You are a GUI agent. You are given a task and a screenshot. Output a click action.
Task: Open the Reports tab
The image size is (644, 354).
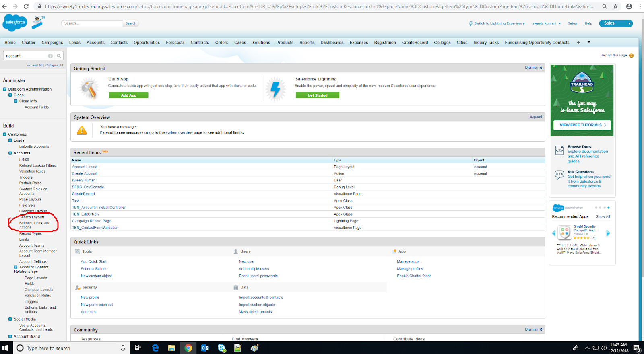click(x=307, y=43)
